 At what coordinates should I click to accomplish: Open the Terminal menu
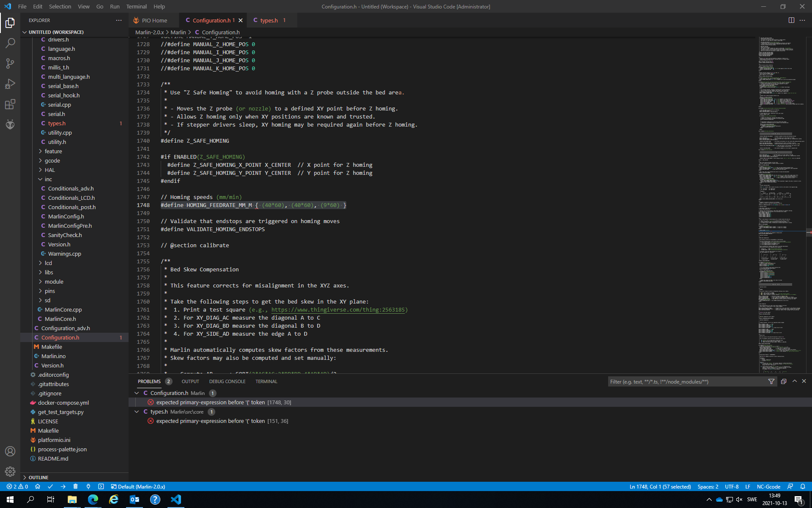136,6
